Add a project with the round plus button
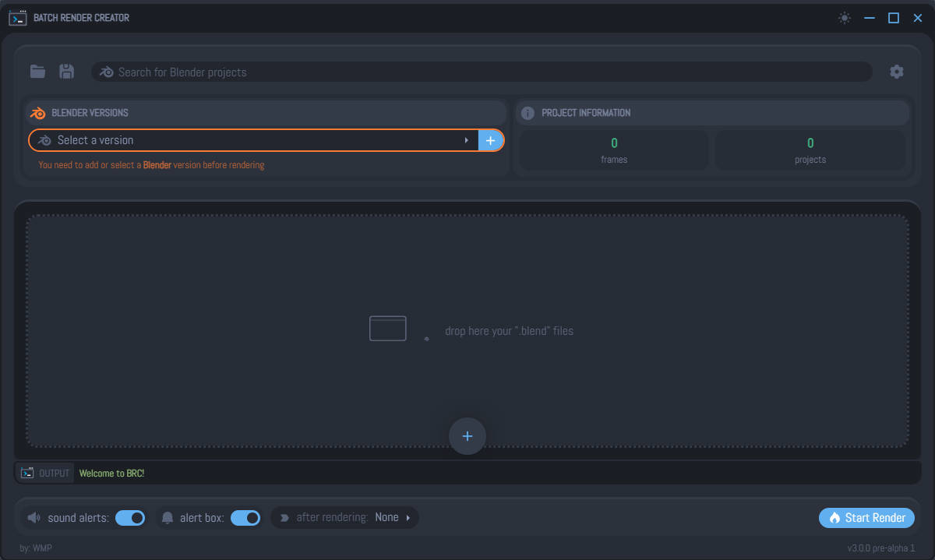Image resolution: width=935 pixels, height=560 pixels. [467, 436]
